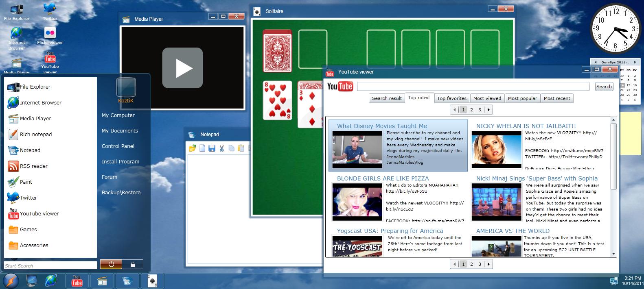Select Install Program in start menu
Image resolution: width=644 pixels, height=289 pixels.
click(120, 161)
